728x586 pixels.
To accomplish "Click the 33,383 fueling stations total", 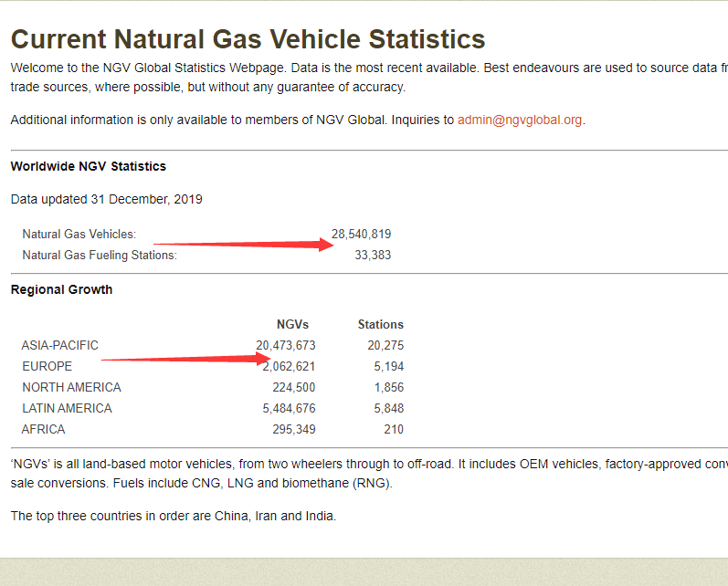I will [x=373, y=255].
